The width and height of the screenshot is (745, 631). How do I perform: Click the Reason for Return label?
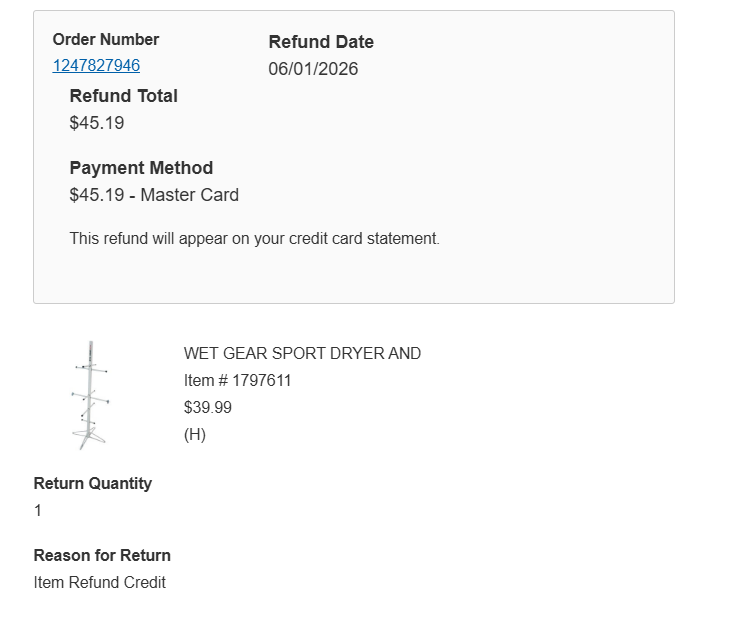[102, 556]
